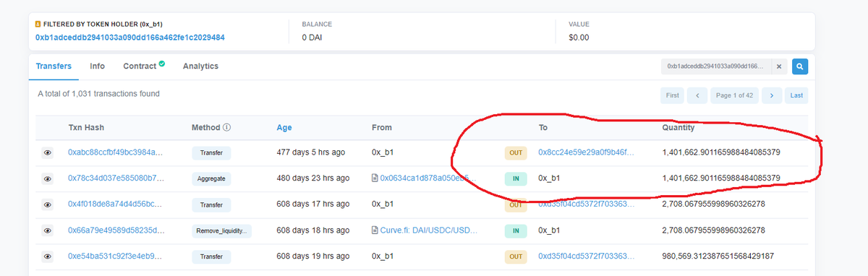
Task: Clear the address filter with X
Action: coord(778,66)
